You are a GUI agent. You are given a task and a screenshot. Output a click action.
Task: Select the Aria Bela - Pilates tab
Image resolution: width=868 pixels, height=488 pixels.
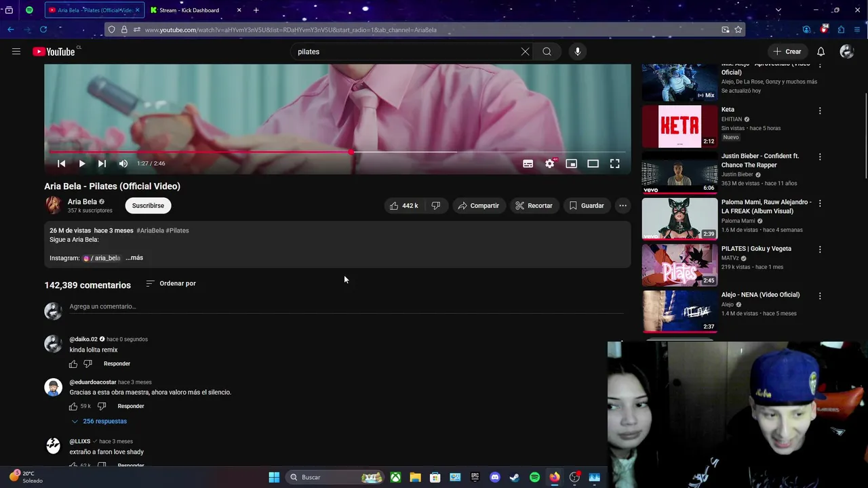click(x=94, y=10)
